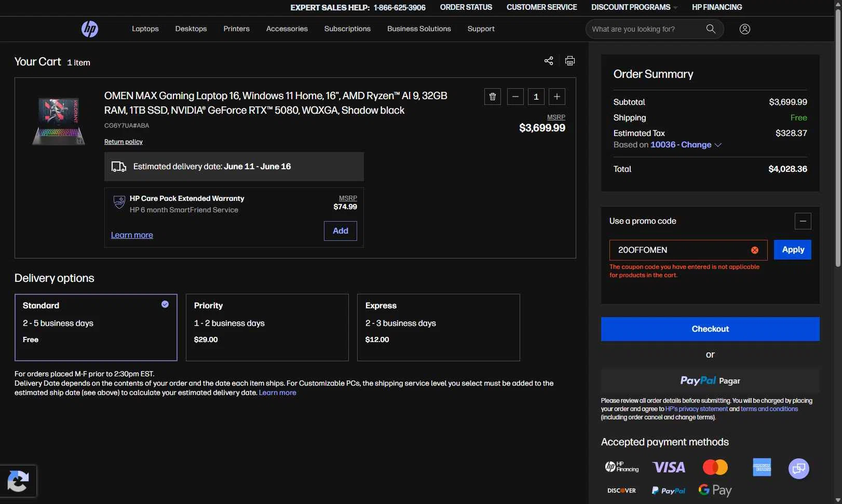Screen dimensions: 842x504
Task: Click Learn more about delivery dates
Action: 278,392
